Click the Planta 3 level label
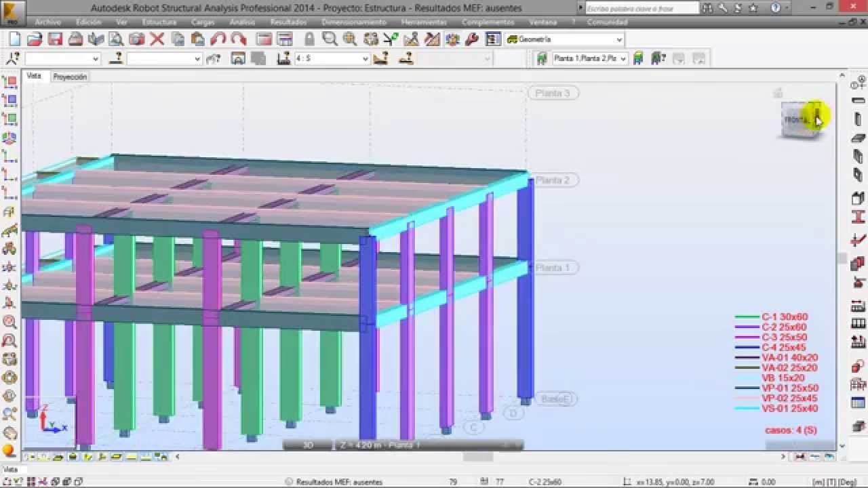The width and height of the screenshot is (868, 488). pos(553,93)
